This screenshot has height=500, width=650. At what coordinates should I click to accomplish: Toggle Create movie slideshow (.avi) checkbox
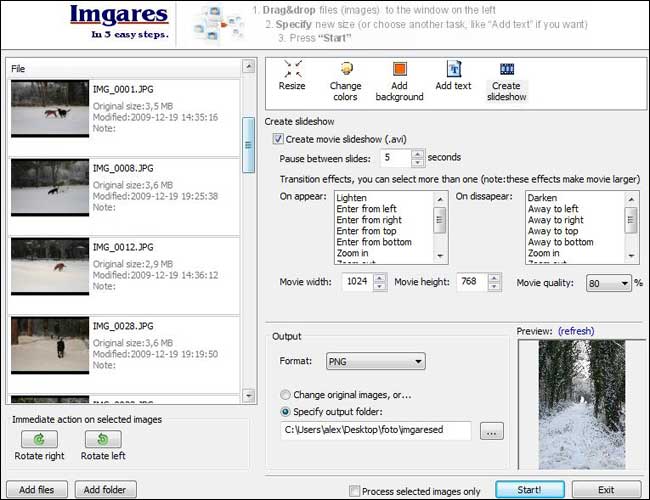(278, 139)
